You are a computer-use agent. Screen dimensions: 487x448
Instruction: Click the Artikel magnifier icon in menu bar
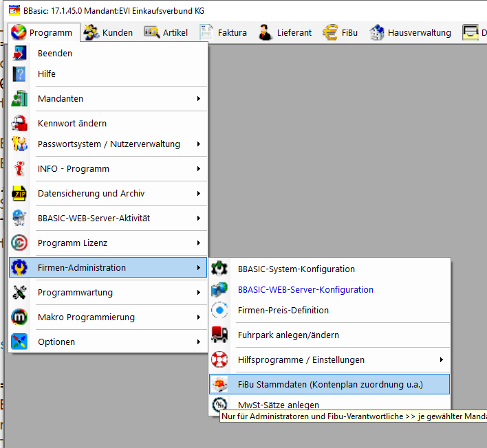point(152,32)
